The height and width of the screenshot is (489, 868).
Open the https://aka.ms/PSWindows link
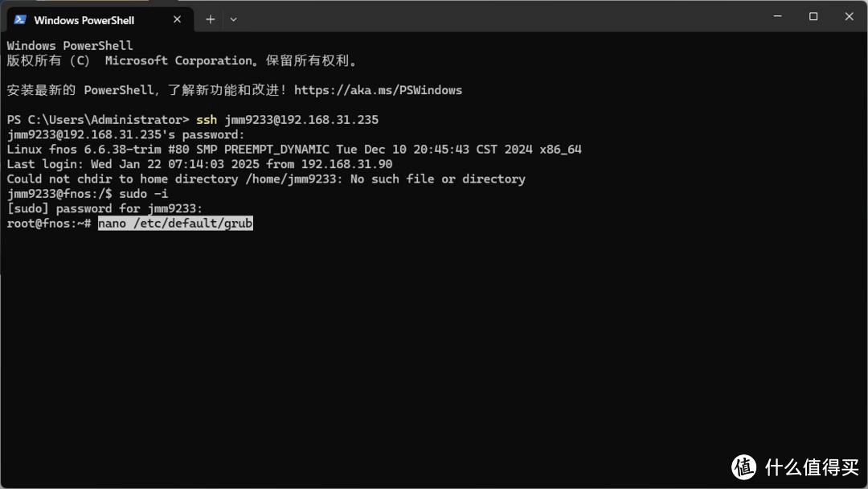[x=378, y=90]
